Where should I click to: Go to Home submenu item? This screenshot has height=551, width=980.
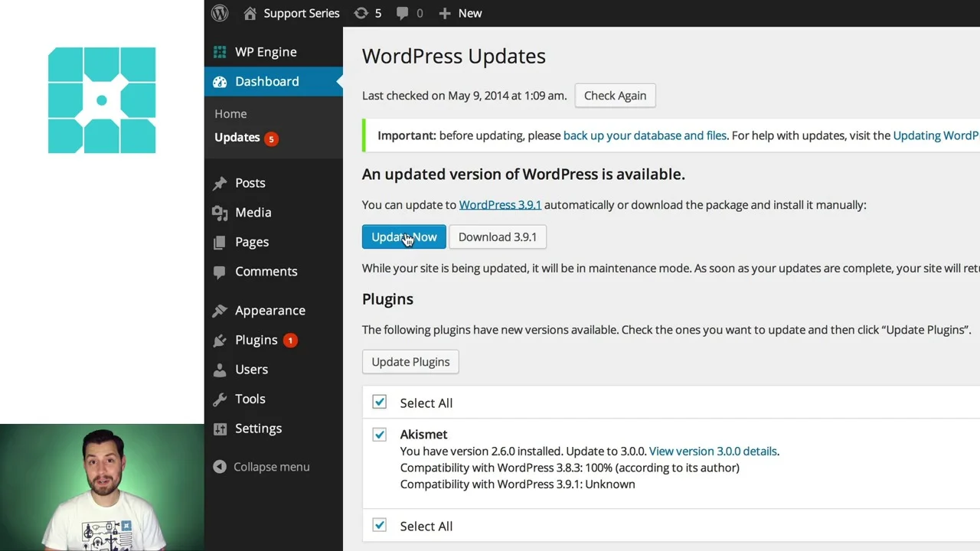(x=230, y=114)
